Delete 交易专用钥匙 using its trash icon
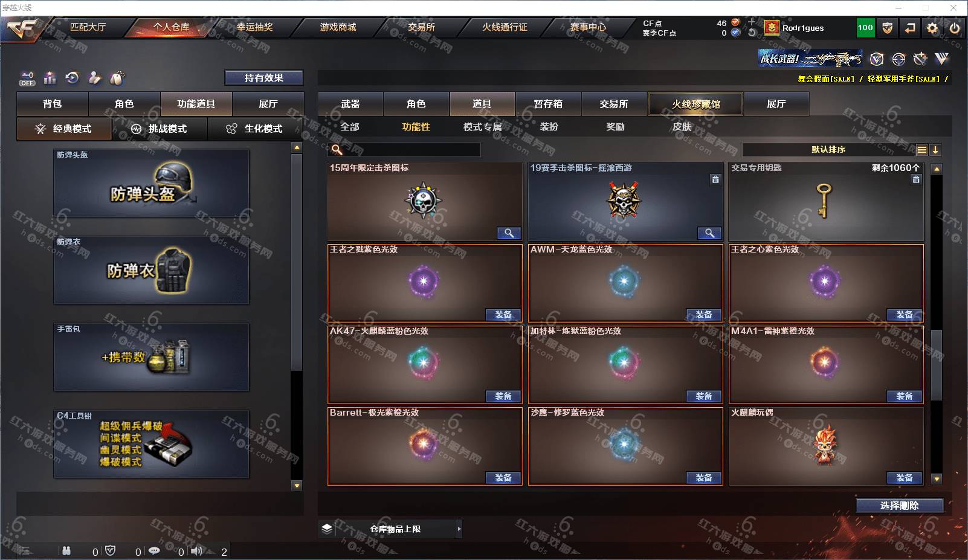 tap(916, 179)
